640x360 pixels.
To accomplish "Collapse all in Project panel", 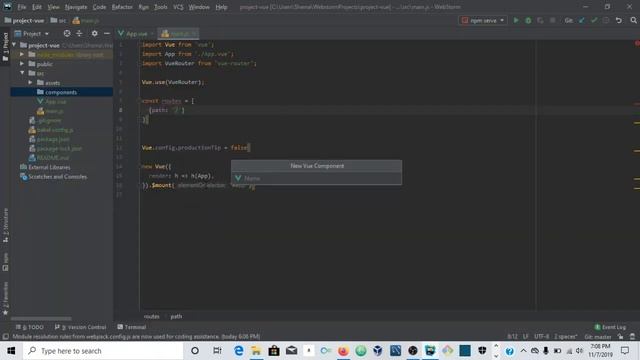I will click(79, 33).
